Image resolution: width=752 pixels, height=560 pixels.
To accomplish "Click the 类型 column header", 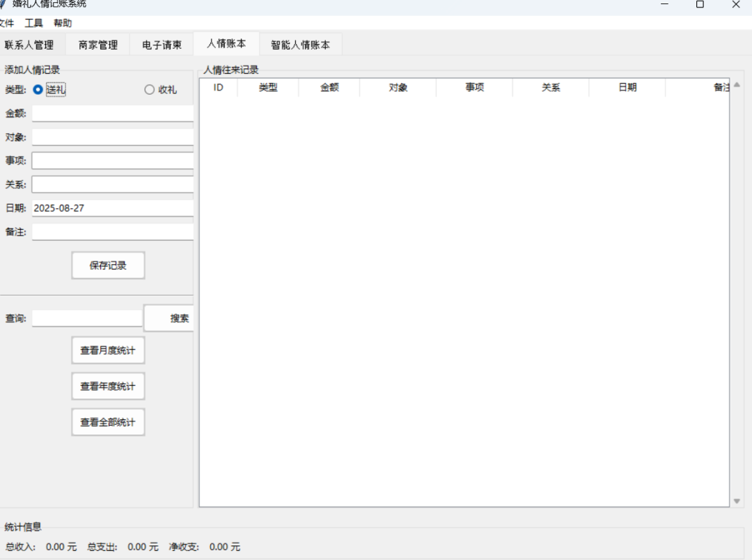I will tap(268, 87).
